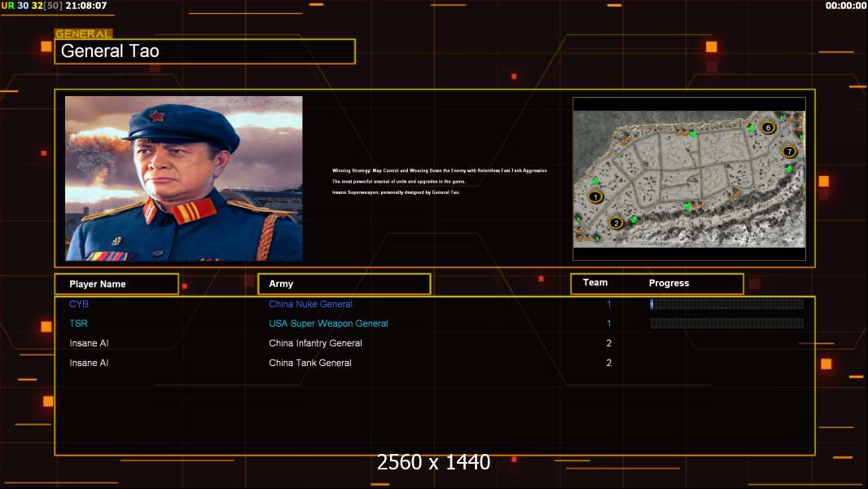Click the Team column header
This screenshot has width=868, height=489.
[x=595, y=283]
